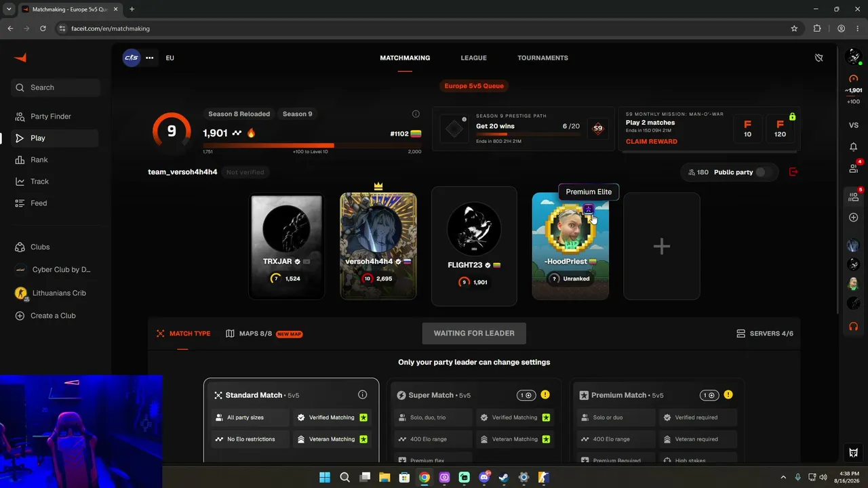This screenshot has width=868, height=488.
Task: Select the Super Match card
Action: point(474,420)
